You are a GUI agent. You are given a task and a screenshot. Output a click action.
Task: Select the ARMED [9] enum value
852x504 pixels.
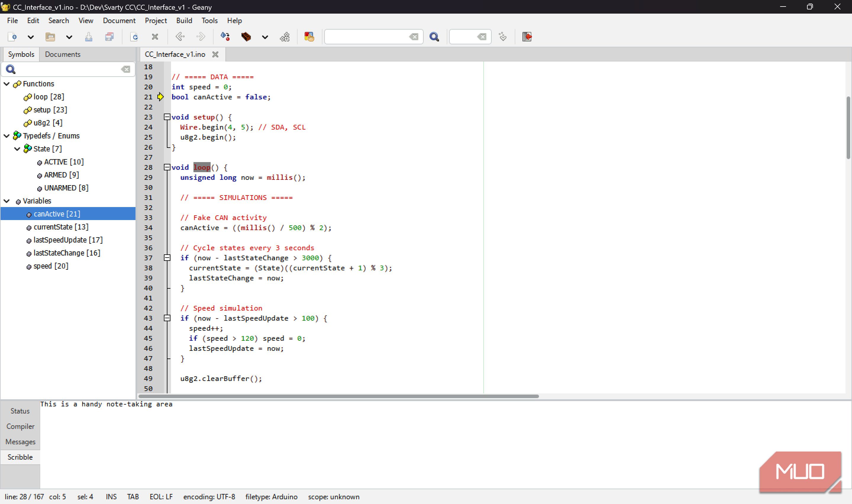pyautogui.click(x=61, y=175)
